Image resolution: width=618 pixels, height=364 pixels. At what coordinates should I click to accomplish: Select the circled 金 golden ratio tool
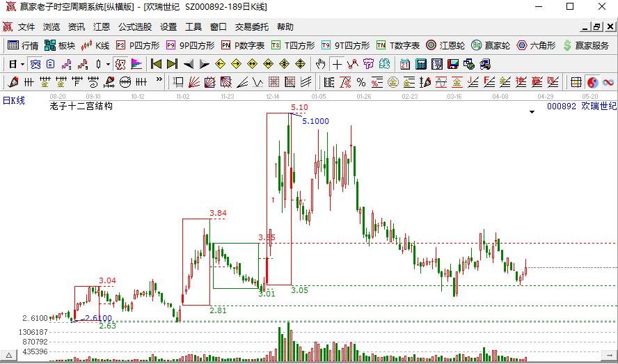click(393, 82)
